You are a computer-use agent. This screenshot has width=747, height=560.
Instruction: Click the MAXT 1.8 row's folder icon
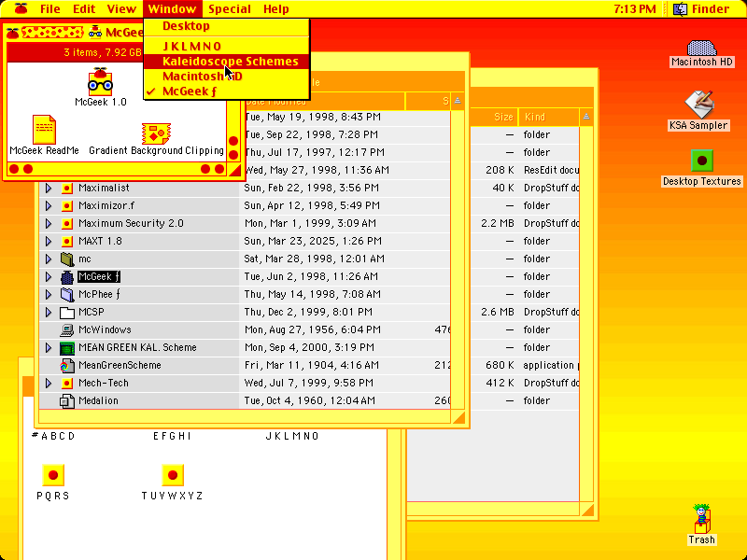[67, 242]
